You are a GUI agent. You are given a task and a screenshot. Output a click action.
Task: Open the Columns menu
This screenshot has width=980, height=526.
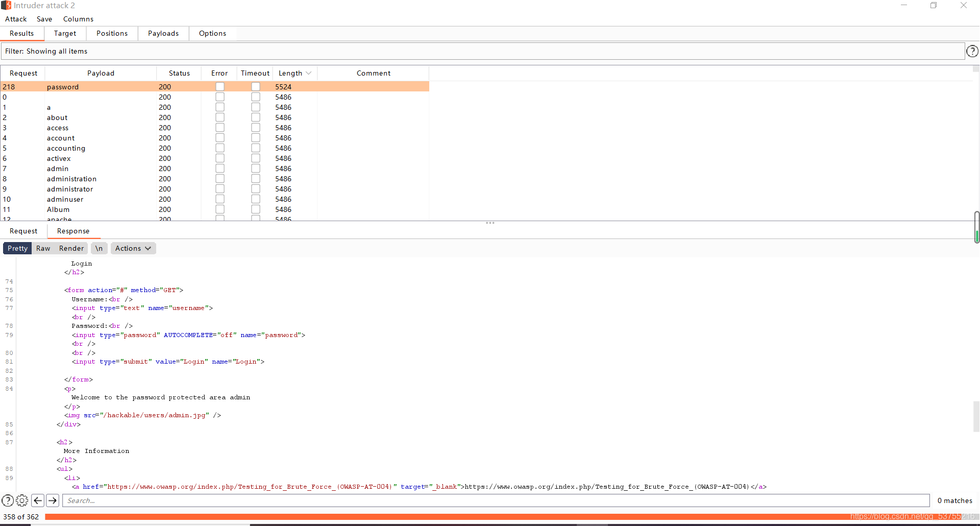(78, 19)
